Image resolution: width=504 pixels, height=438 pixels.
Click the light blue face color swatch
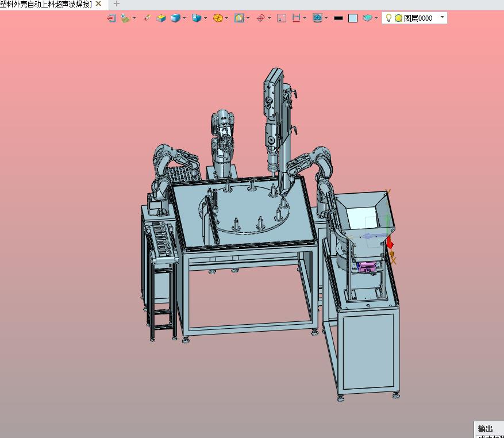pyautogui.click(x=353, y=18)
